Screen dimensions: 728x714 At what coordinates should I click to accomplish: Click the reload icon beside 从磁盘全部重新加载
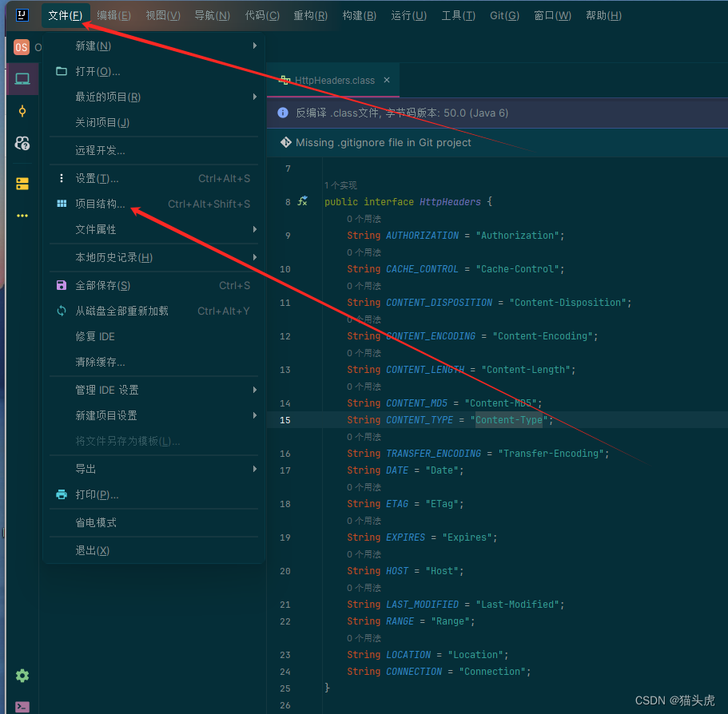[x=62, y=311]
